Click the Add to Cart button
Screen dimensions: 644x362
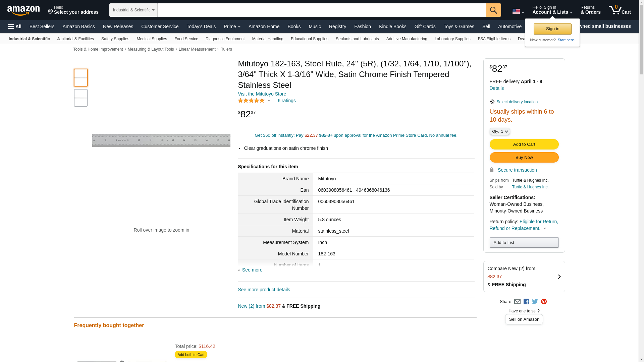[524, 144]
